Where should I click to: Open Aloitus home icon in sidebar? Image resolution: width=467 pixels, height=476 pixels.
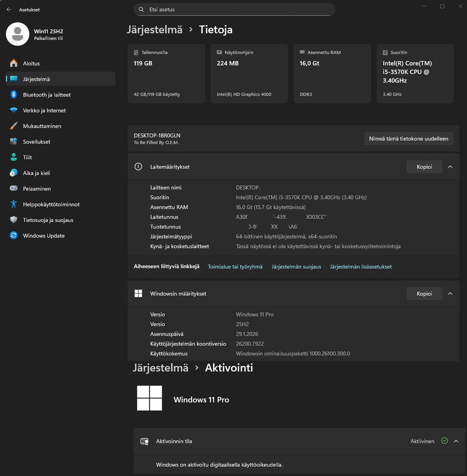point(14,63)
